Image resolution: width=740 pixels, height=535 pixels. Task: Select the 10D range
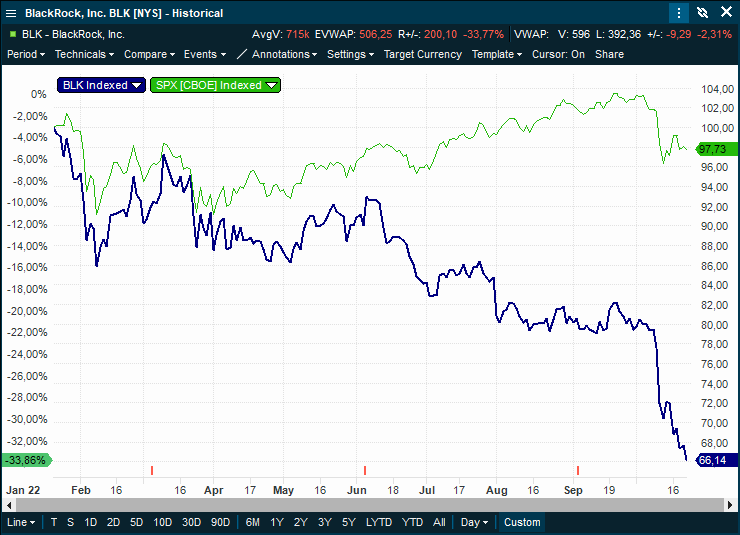(163, 522)
